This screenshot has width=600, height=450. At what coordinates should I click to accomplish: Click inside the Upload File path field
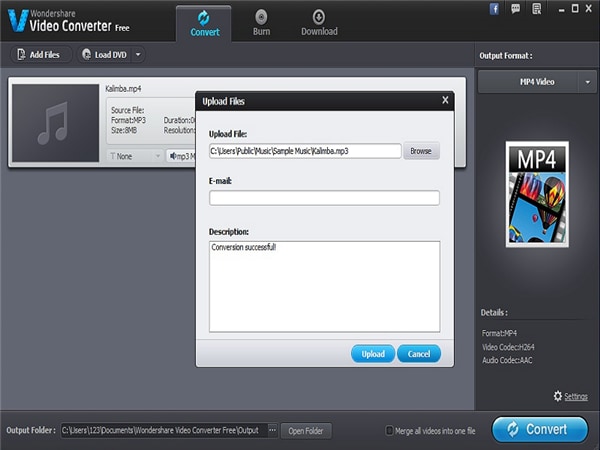(305, 151)
